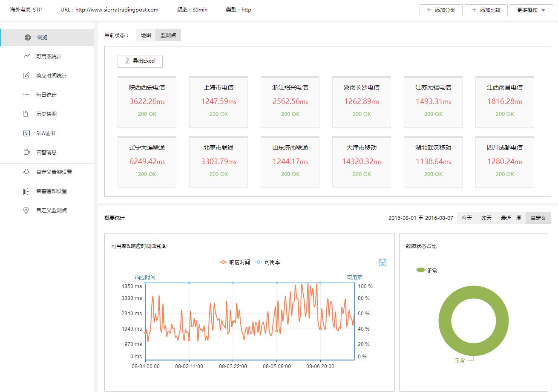
Task: Click the 添加比较 button
Action: (x=486, y=10)
